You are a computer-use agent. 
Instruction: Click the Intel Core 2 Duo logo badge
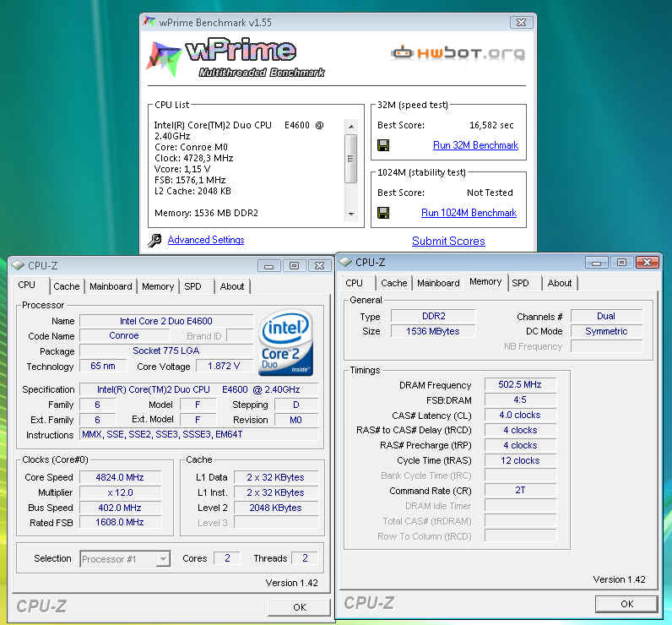[x=286, y=343]
